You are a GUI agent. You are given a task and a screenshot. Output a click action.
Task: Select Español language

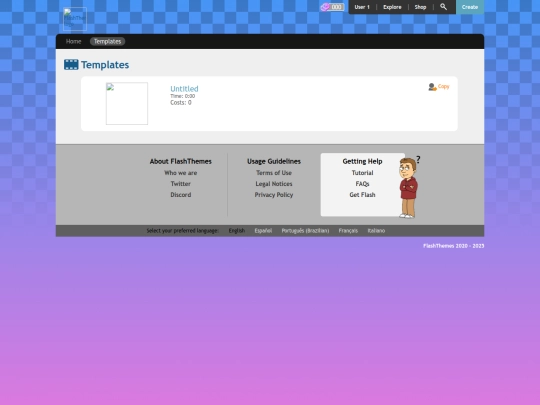pyautogui.click(x=263, y=231)
